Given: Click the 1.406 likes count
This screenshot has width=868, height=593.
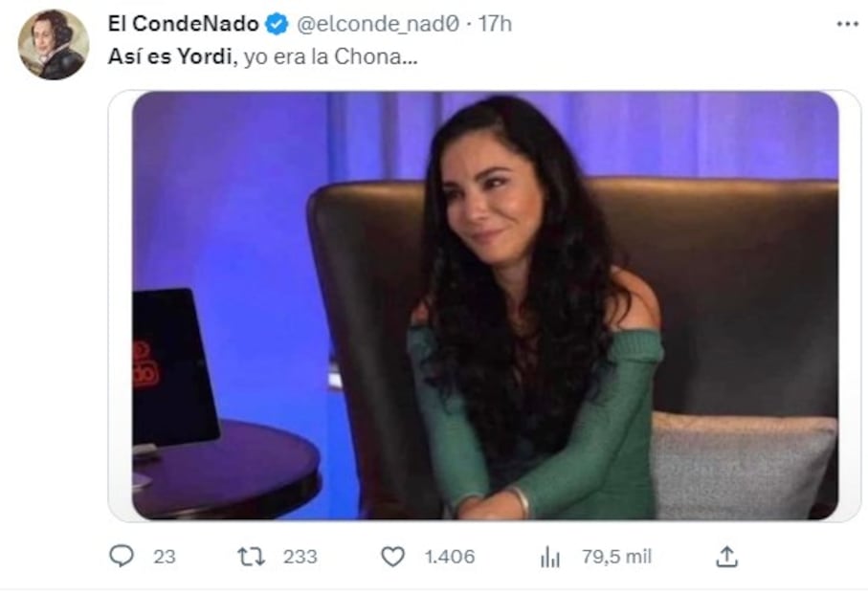Looking at the screenshot, I should [450, 557].
